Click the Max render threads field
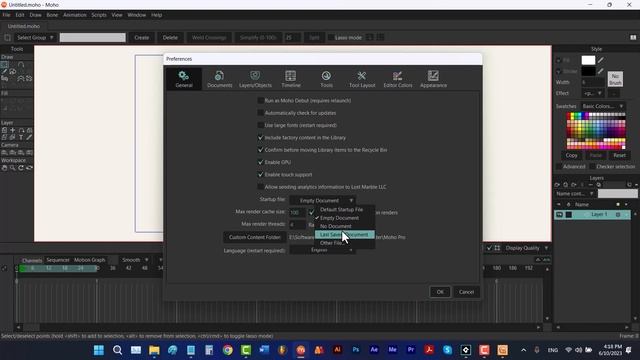Viewport: 640px width, 360px height. [x=297, y=224]
